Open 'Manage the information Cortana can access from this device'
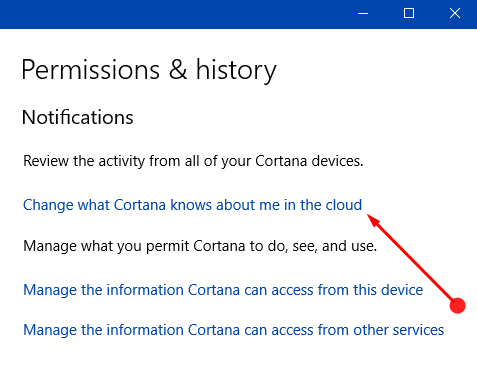The width and height of the screenshot is (477, 381). pos(223,290)
